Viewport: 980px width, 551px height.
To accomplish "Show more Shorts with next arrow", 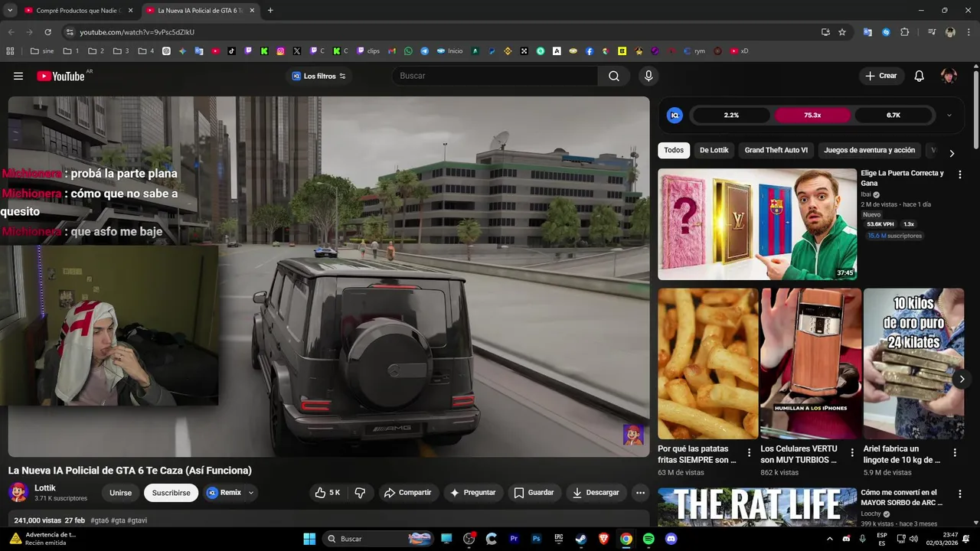I will (962, 379).
